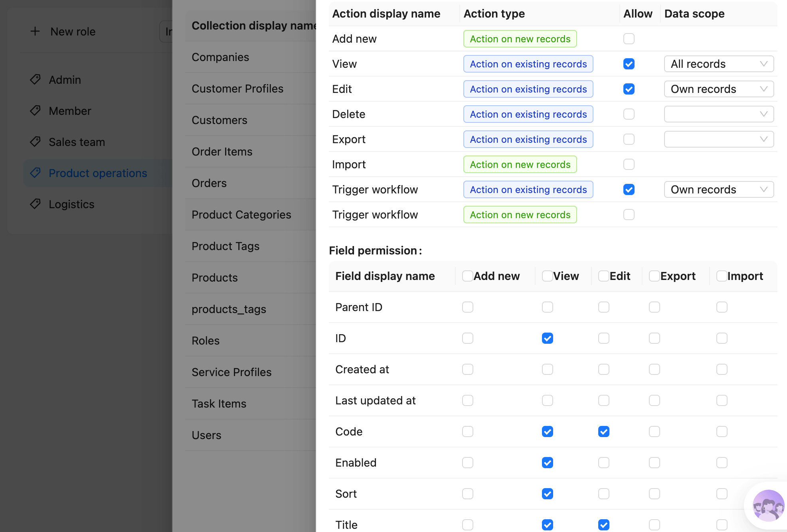Image resolution: width=787 pixels, height=532 pixels.
Task: Open the All records data scope dropdown
Action: pyautogui.click(x=718, y=64)
